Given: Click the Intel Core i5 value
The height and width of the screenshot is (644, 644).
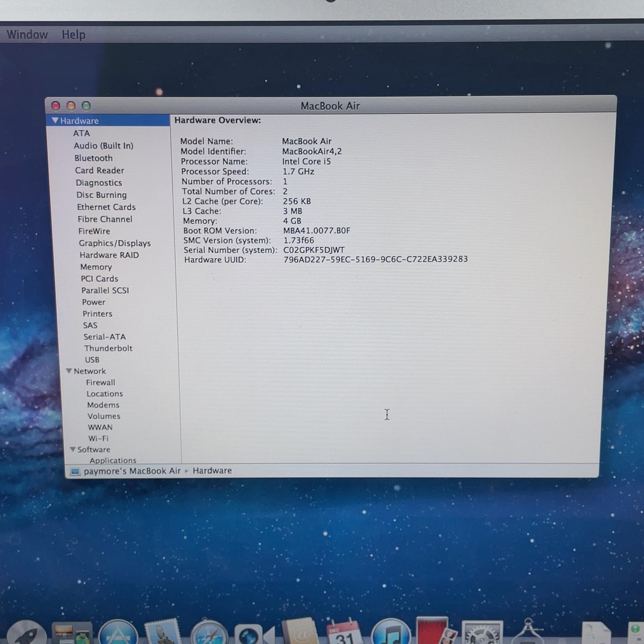Looking at the screenshot, I should [306, 162].
